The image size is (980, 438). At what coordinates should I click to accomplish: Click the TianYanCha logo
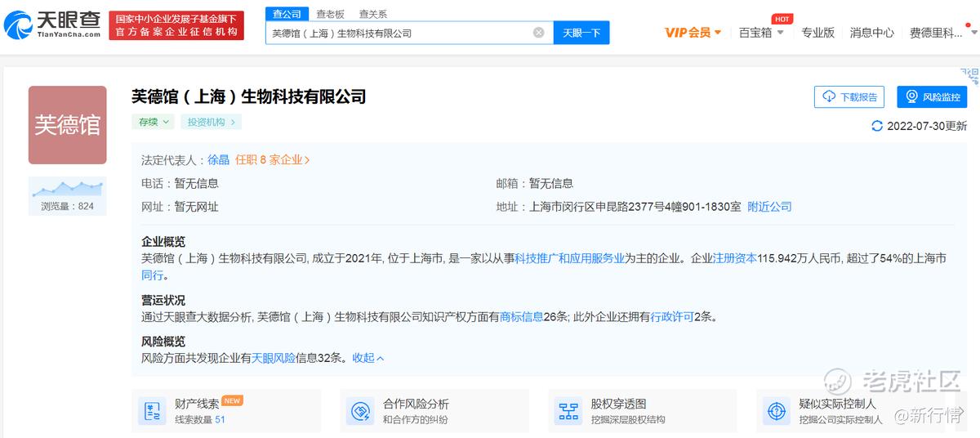[52, 25]
